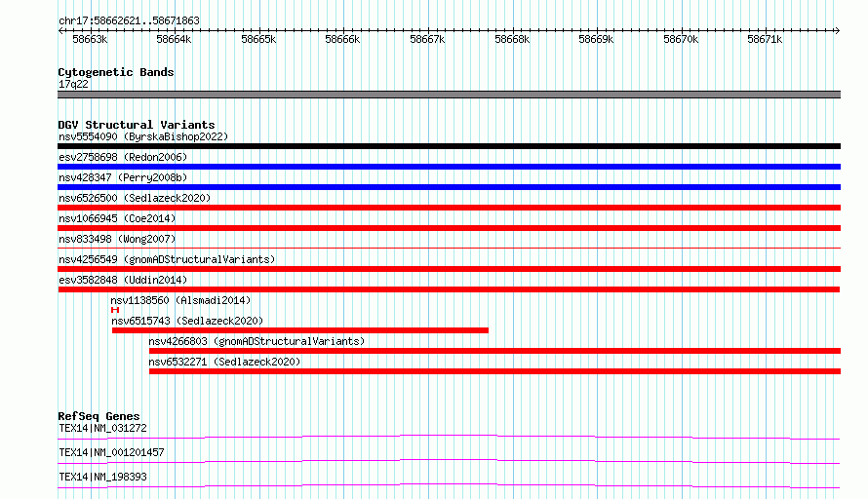Viewport: 868px width, 499px height.
Task: Click the right arrowhead of the ruler
Action: 837,31
